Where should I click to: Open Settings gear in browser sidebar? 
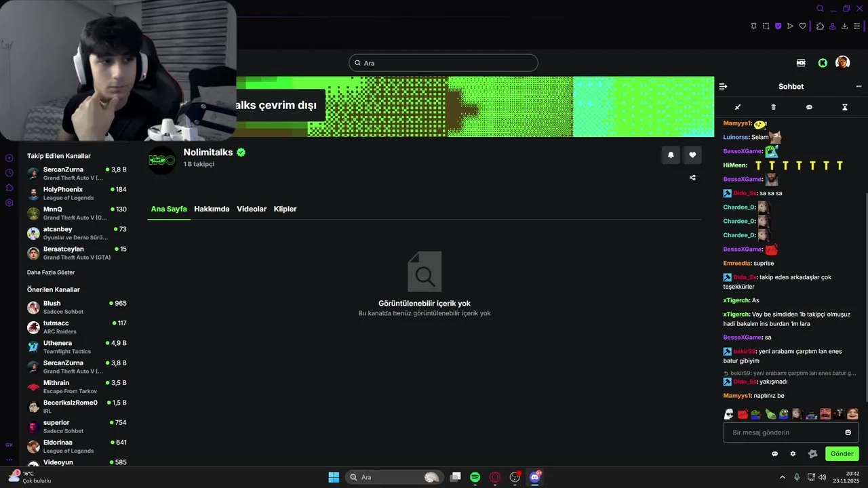tap(9, 203)
